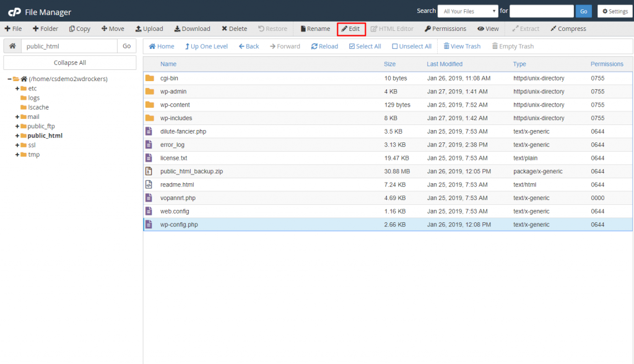Click the Edit pencil toolbar button
Screen dimensions: 634x364
coord(351,28)
